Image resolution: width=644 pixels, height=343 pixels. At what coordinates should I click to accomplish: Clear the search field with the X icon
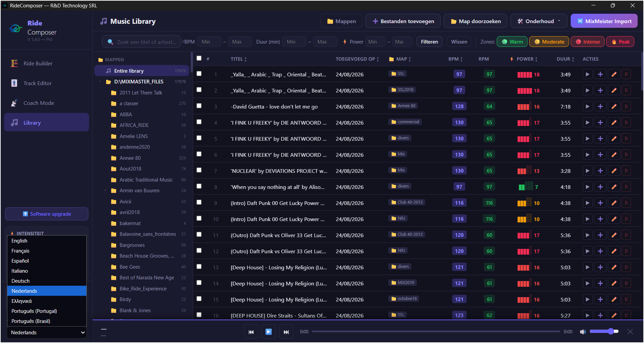[x=182, y=42]
